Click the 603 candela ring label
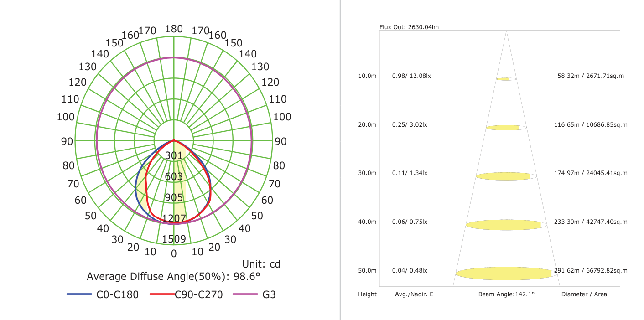This screenshot has height=320, width=644. click(174, 177)
